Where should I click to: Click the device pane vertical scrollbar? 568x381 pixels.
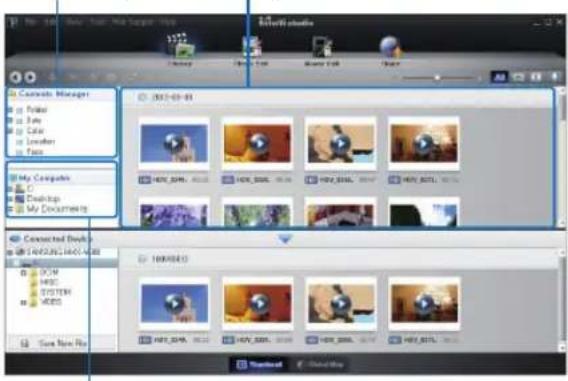tap(563, 300)
